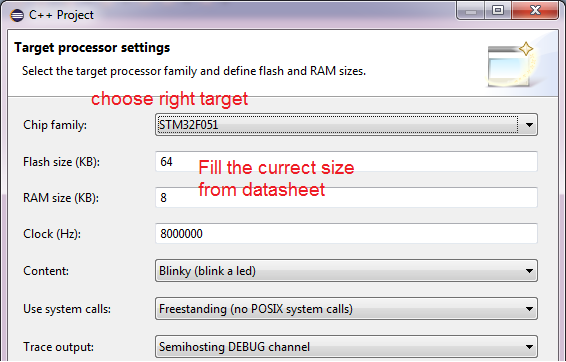
Task: Open the Trace output dropdown arrow
Action: pyautogui.click(x=529, y=347)
